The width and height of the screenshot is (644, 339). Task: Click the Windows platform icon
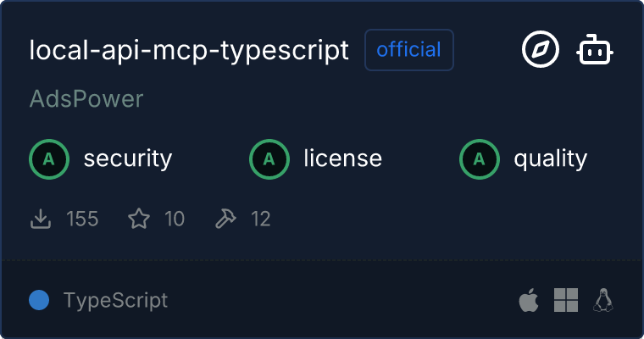point(566,300)
